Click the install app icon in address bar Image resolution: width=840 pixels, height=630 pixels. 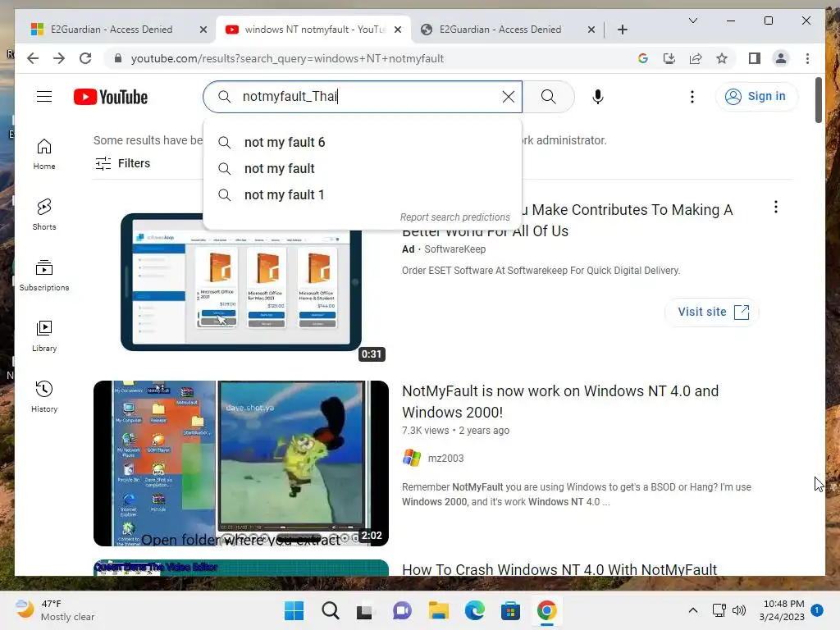(669, 58)
